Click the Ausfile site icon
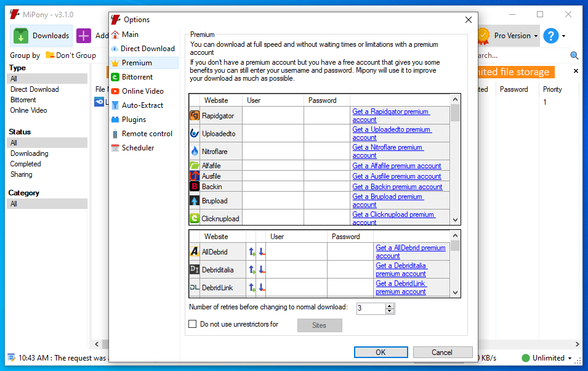The image size is (588, 371). pos(195,176)
